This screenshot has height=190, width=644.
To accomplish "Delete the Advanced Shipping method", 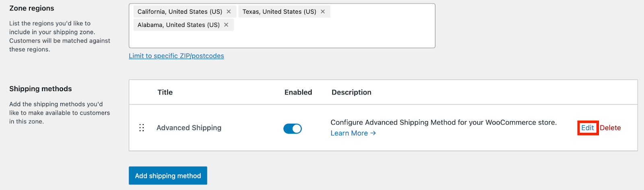I will tap(610, 128).
